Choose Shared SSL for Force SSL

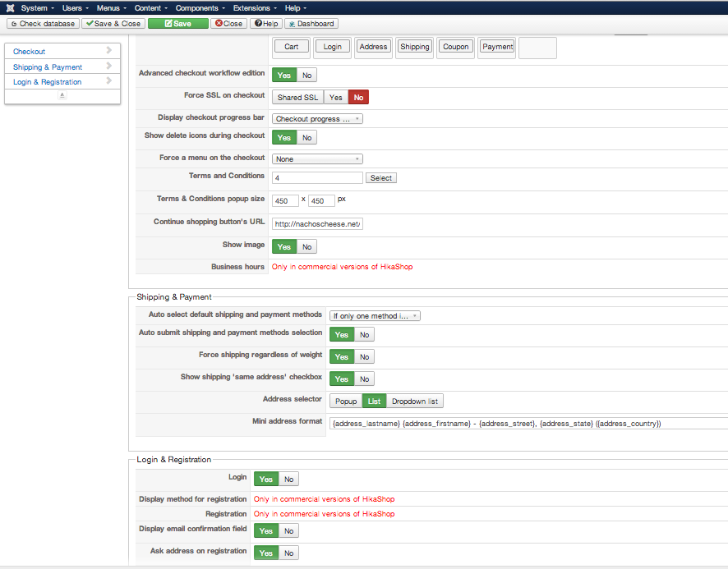click(297, 98)
